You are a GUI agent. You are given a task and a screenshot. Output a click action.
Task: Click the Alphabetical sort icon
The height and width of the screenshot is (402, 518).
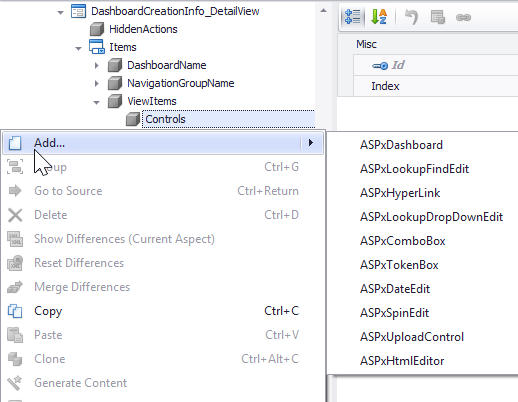tap(379, 17)
